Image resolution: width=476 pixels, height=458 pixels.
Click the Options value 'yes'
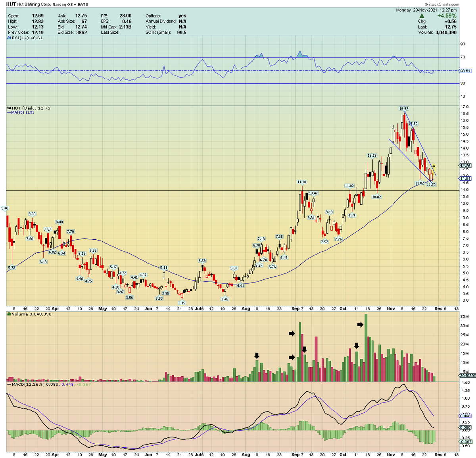coord(182,16)
